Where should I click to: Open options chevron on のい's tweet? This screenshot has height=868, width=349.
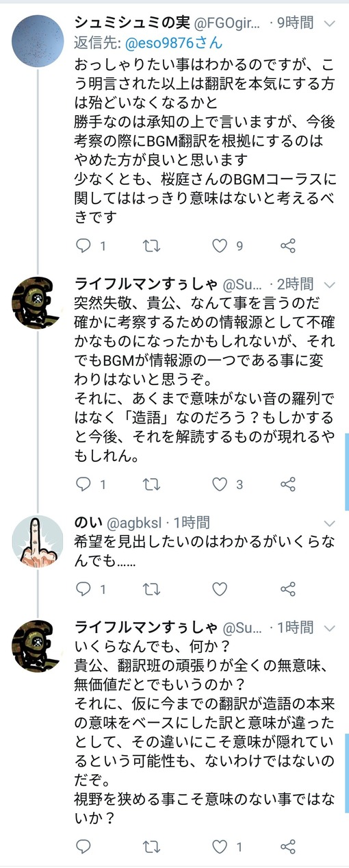coord(331,523)
